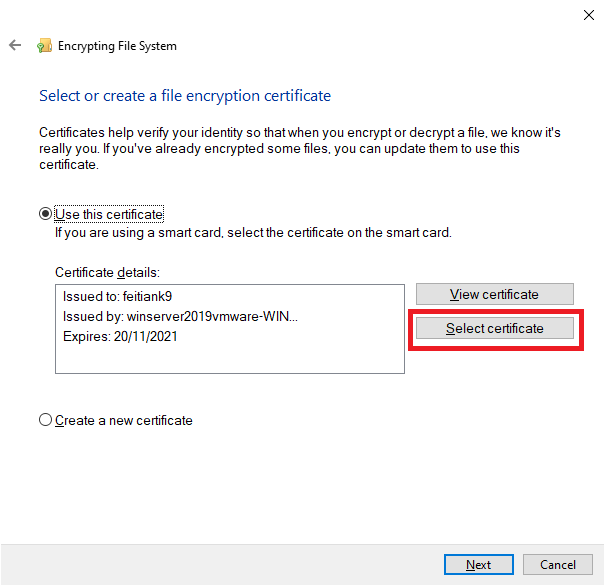Choose the 'Create a new certificate' option

pos(45,420)
